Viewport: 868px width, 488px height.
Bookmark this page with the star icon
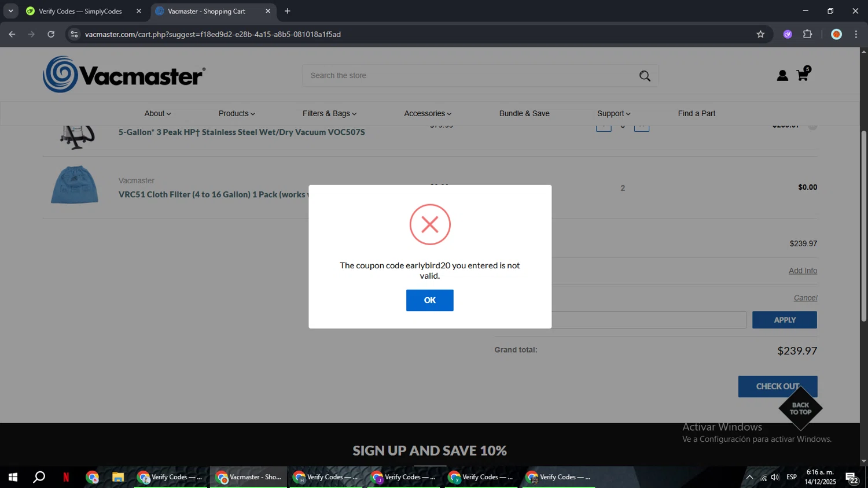760,34
